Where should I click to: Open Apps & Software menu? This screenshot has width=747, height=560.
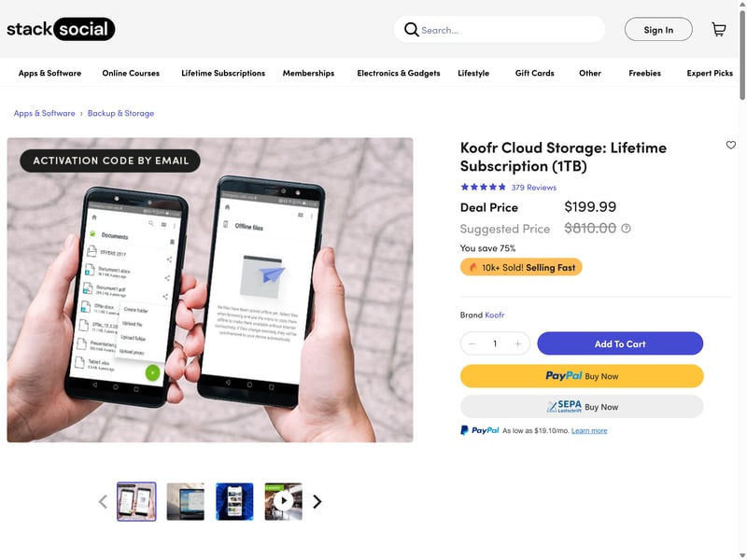[x=49, y=73]
